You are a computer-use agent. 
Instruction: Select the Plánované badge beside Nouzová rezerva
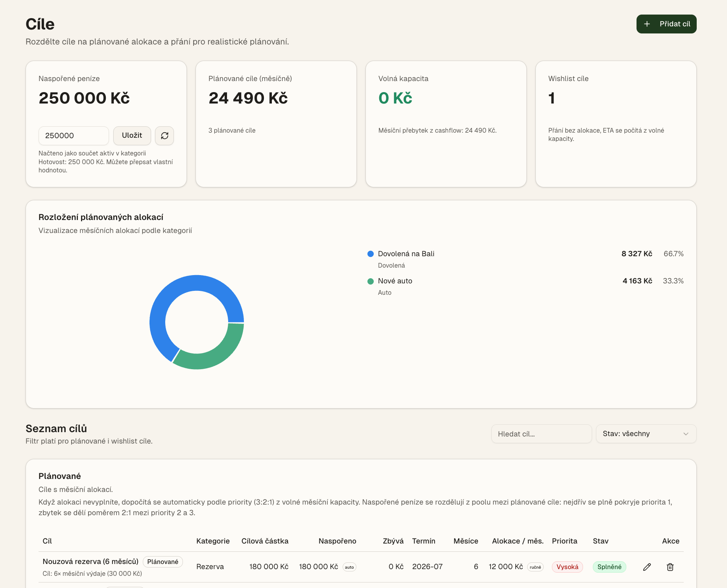[x=162, y=562]
